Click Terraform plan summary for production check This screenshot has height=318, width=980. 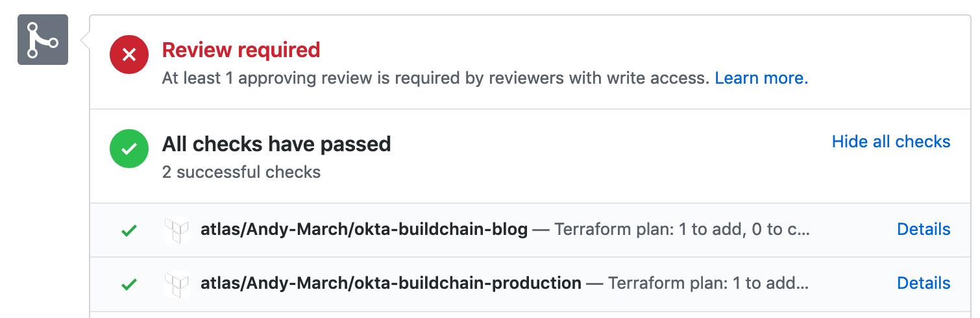[x=708, y=284]
